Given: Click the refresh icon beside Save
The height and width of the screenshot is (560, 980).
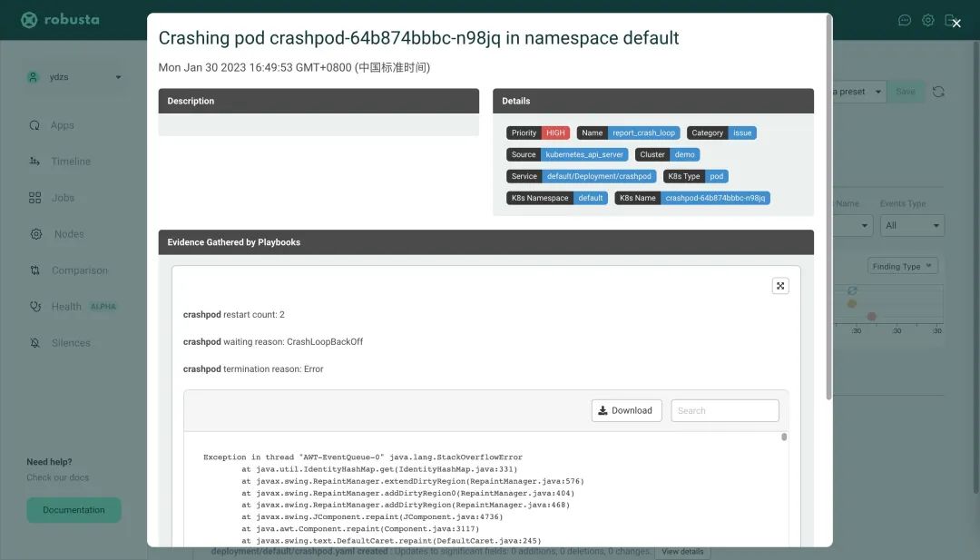Looking at the screenshot, I should pyautogui.click(x=938, y=92).
